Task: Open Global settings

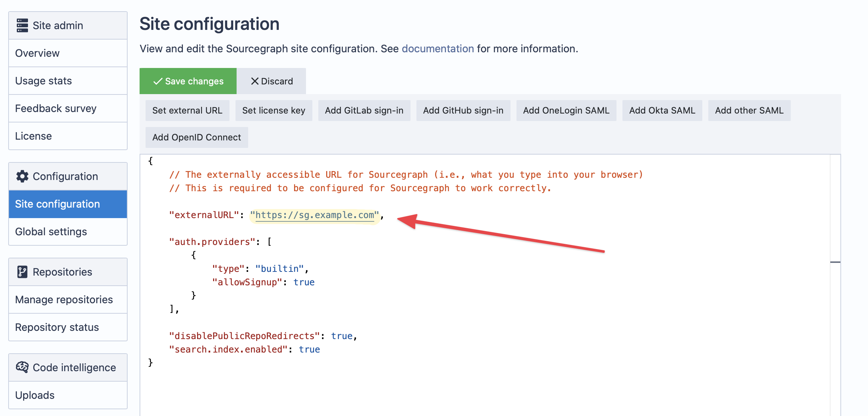Action: (68, 232)
